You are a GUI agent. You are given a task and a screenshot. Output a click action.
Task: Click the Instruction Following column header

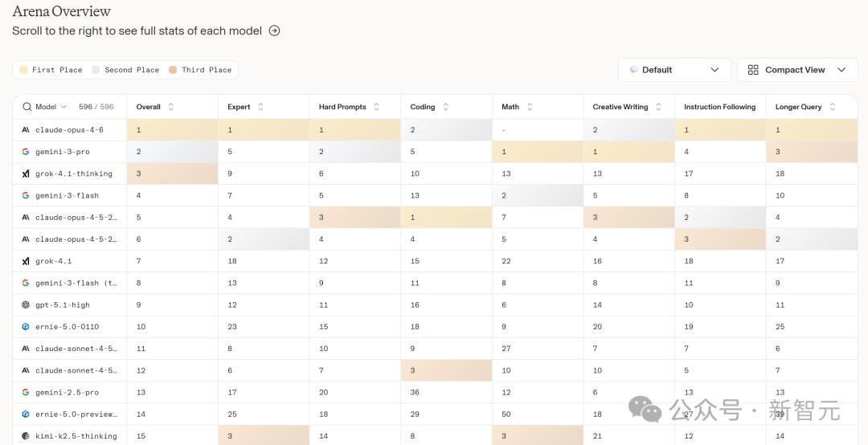click(719, 107)
